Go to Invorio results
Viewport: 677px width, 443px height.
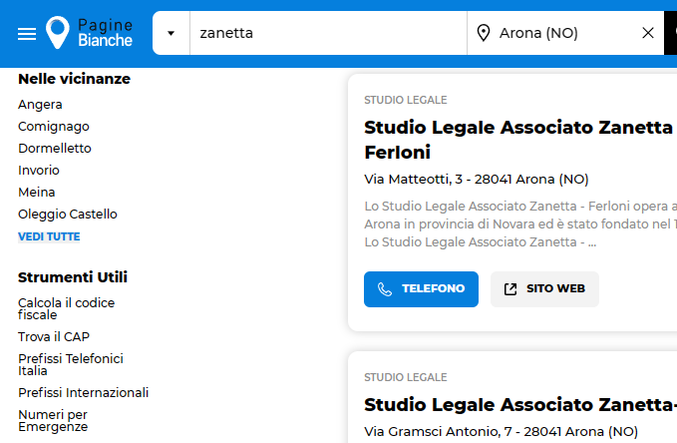pyautogui.click(x=39, y=171)
